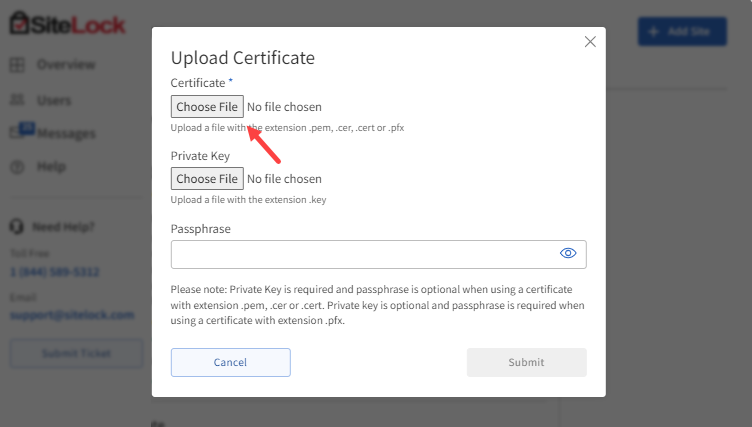Click the toll free phone number link

[x=55, y=272]
